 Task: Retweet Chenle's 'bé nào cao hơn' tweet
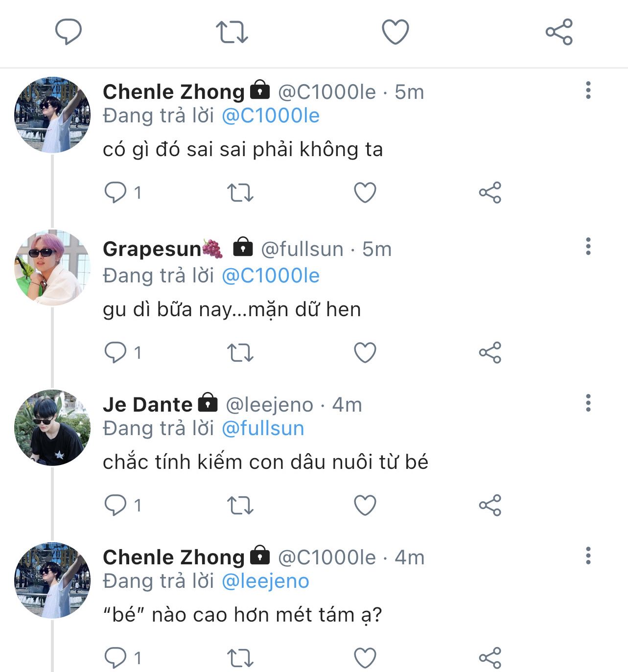[x=240, y=658]
